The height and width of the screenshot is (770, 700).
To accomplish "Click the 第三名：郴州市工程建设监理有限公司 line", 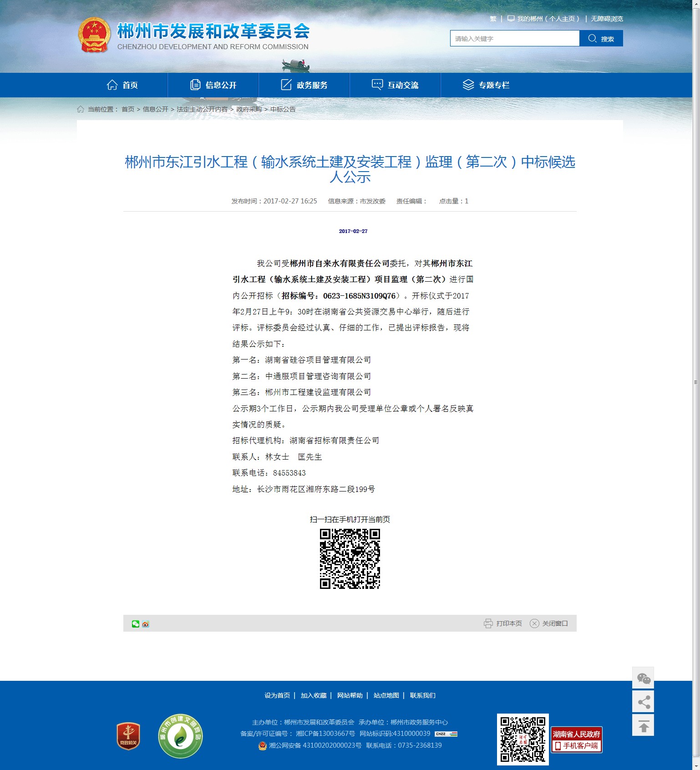I will [302, 392].
